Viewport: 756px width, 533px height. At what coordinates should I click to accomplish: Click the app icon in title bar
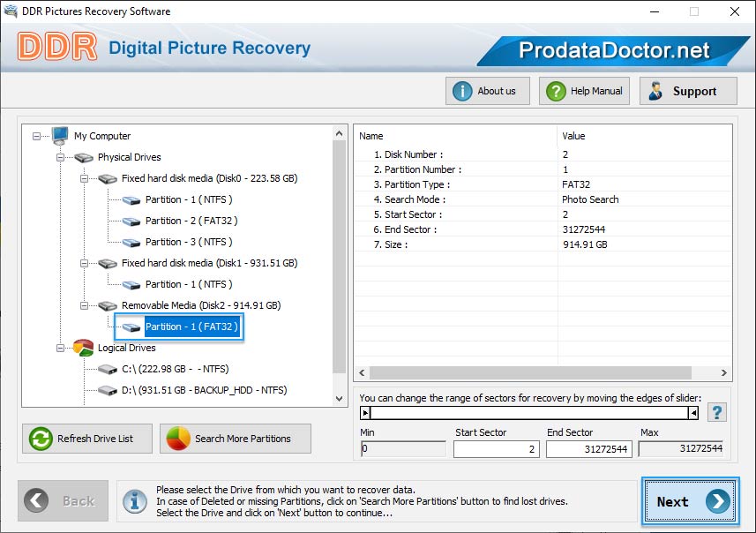(10, 11)
